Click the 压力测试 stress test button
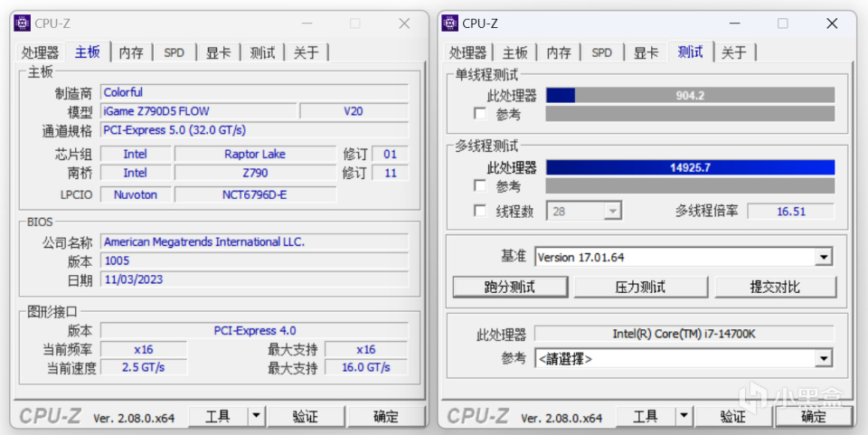The height and width of the screenshot is (435, 868). click(x=640, y=287)
